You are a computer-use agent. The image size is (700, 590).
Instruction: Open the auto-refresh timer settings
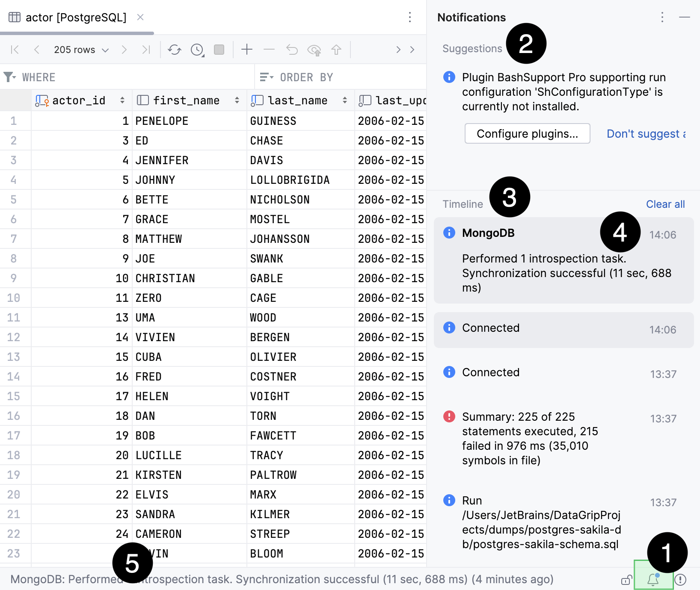197,50
